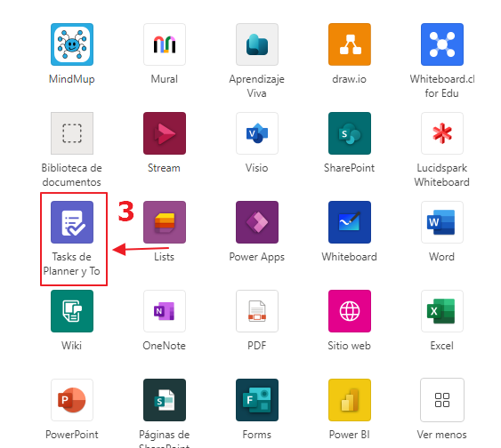501x448 pixels.
Task: Select Lucidspark Whiteboard icon
Action: coord(442,133)
